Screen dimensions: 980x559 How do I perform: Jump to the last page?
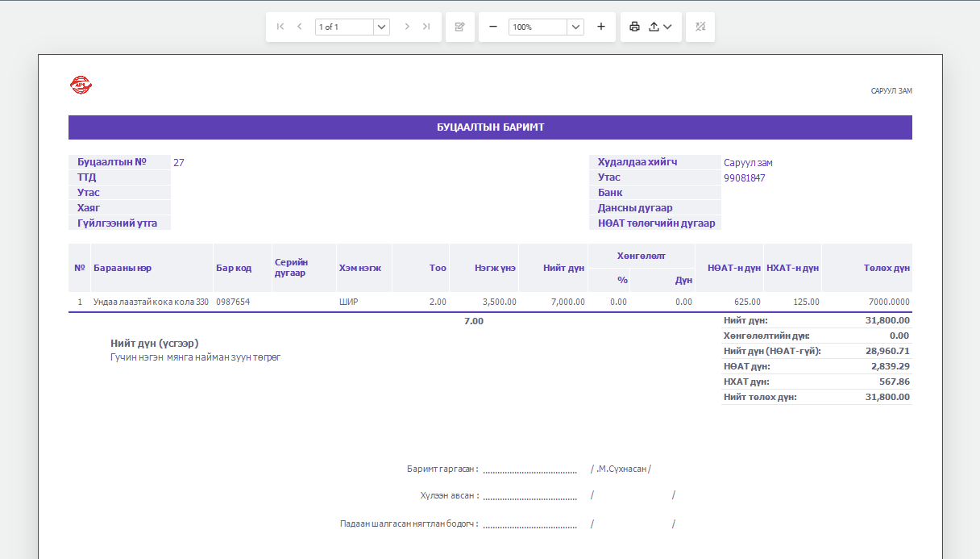point(426,27)
